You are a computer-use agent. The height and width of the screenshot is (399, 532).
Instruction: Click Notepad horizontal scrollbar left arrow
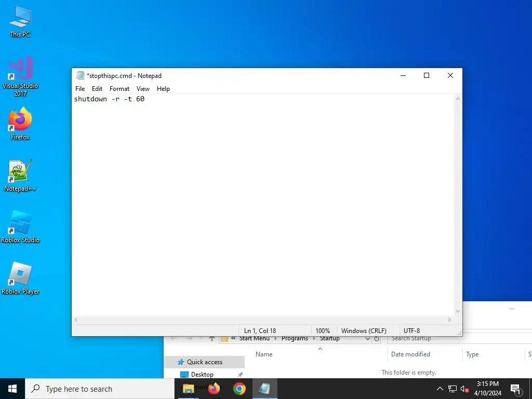[76, 320]
